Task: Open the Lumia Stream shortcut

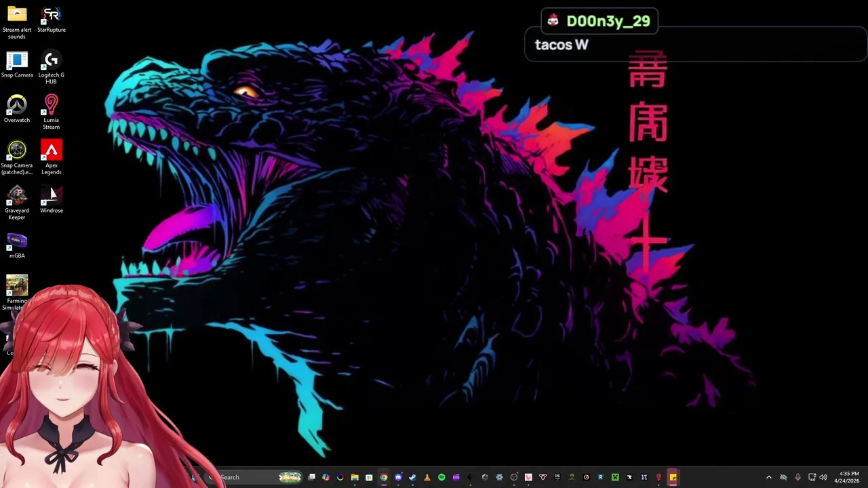Action: click(x=52, y=113)
